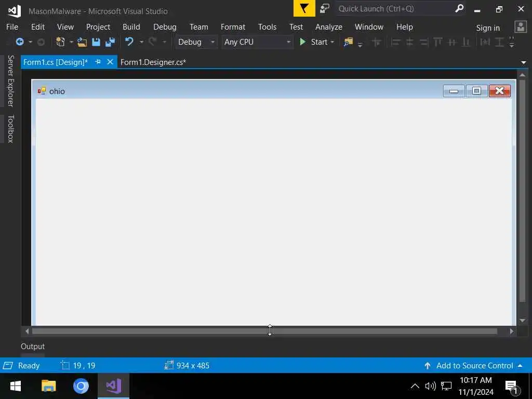Click the Windows Start button

16,386
